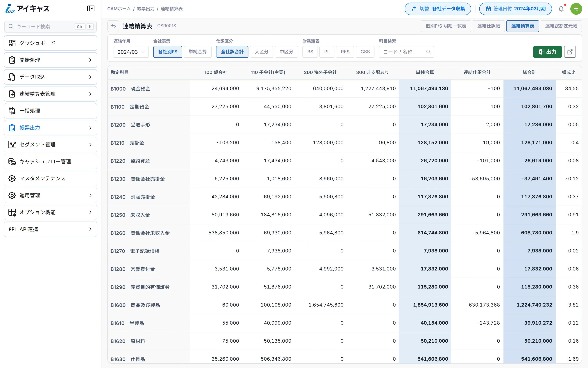Open notifications via the bell icon
This screenshot has height=368, width=588.
pos(561,9)
